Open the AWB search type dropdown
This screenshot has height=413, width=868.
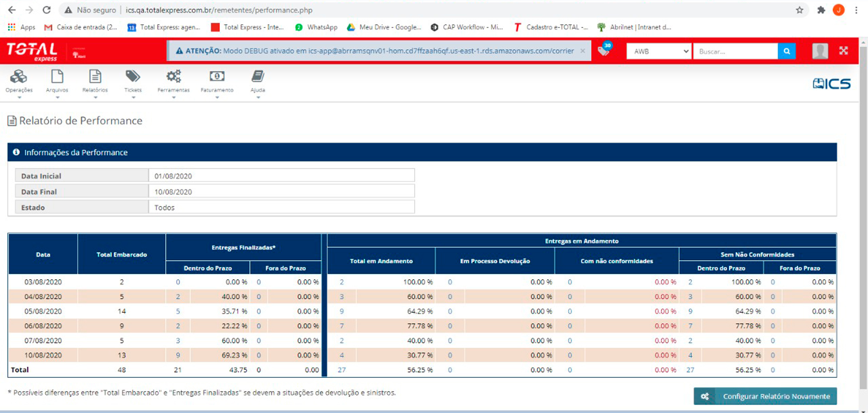(659, 51)
